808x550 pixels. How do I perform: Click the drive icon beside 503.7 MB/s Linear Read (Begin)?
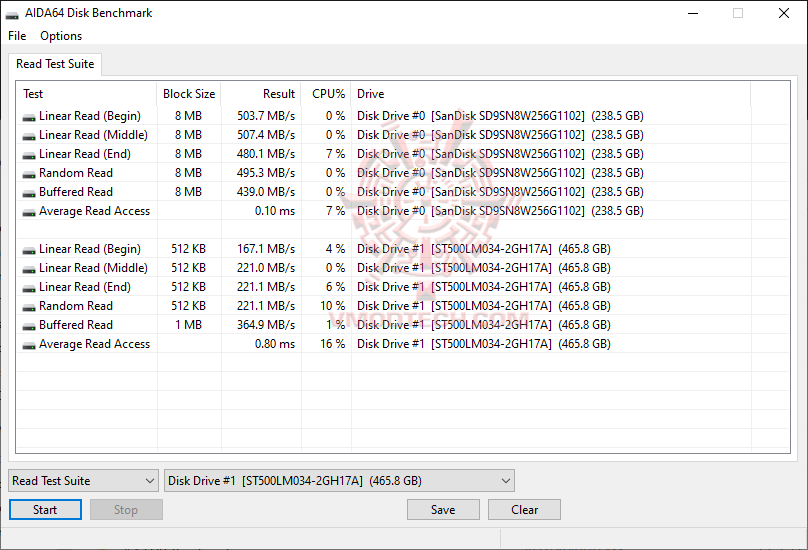(29, 118)
